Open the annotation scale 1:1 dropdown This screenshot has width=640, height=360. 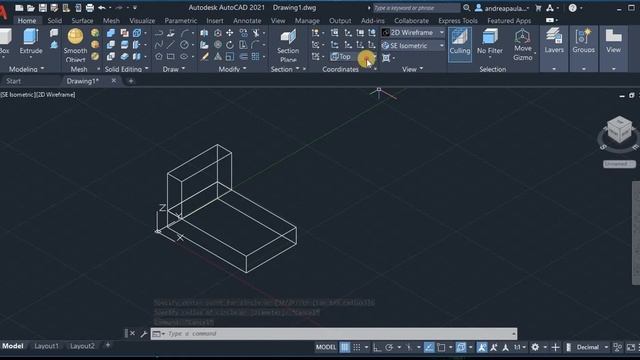pyautogui.click(x=520, y=347)
